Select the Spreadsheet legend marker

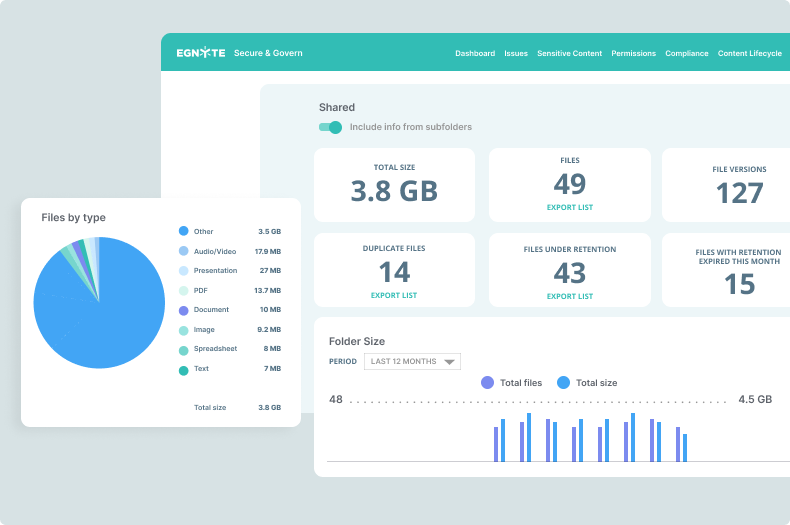click(183, 350)
